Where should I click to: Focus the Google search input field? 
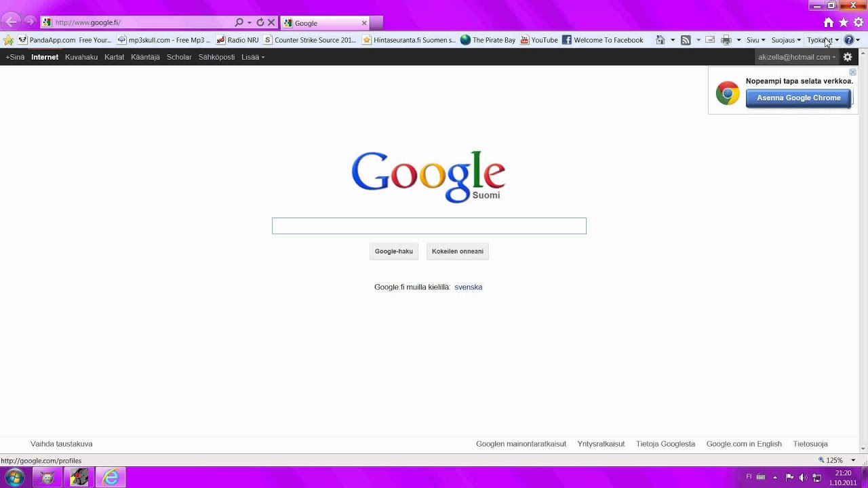(x=429, y=226)
